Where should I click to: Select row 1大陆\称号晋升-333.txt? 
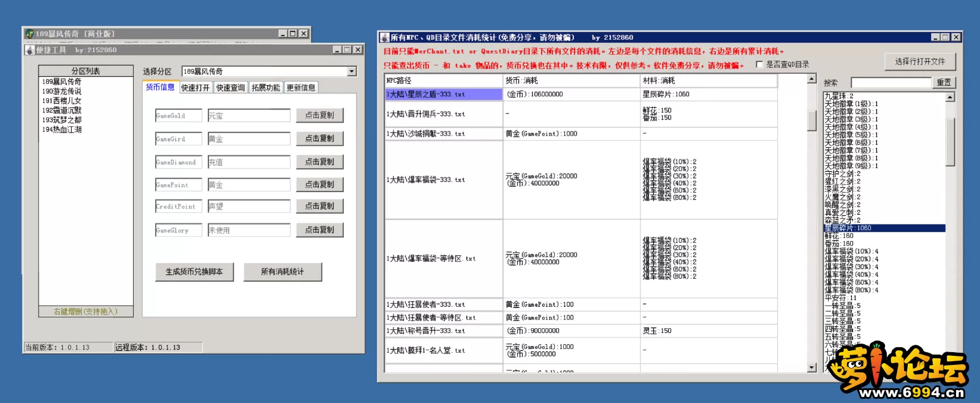[444, 331]
